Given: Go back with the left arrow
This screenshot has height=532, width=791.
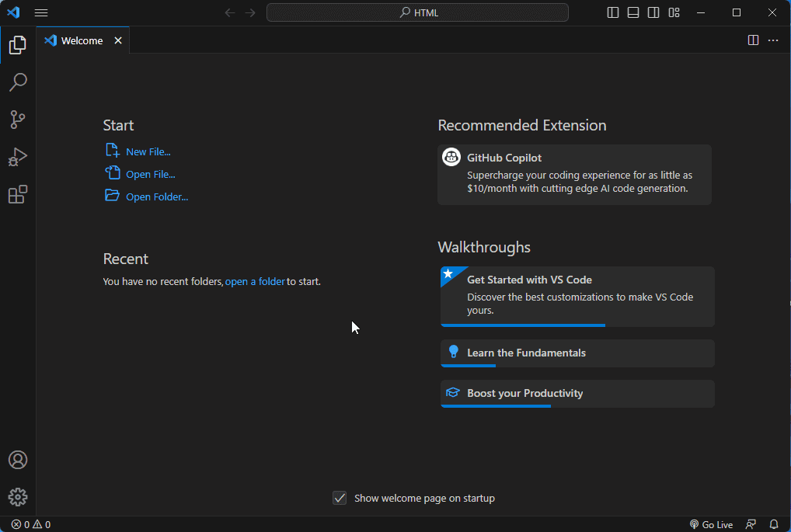Looking at the screenshot, I should point(230,12).
